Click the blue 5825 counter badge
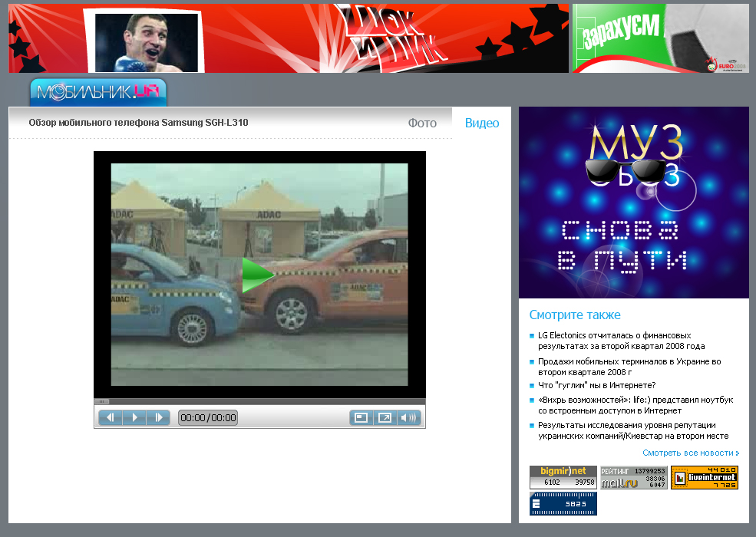This screenshot has width=756, height=537. tap(563, 504)
